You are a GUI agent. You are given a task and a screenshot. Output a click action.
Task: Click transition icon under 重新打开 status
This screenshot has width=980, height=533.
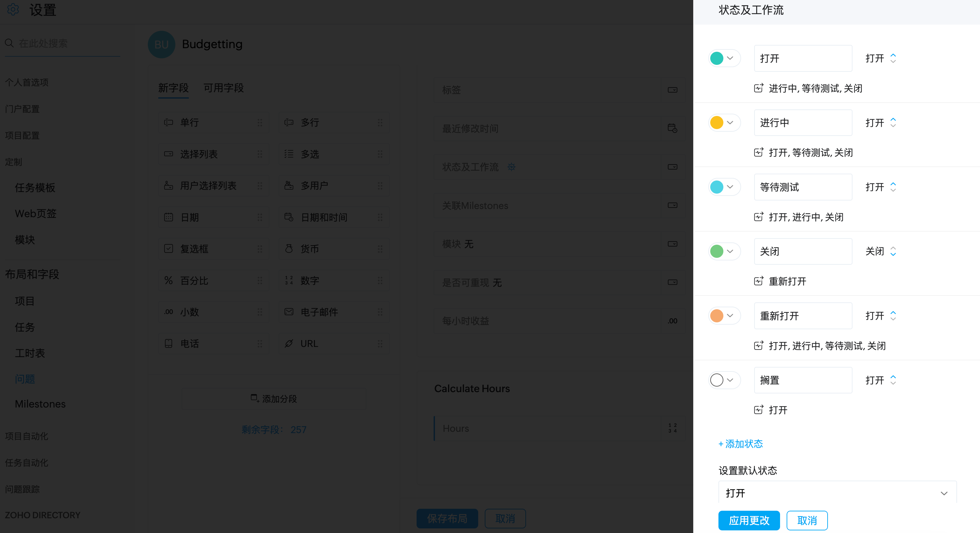pyautogui.click(x=758, y=346)
